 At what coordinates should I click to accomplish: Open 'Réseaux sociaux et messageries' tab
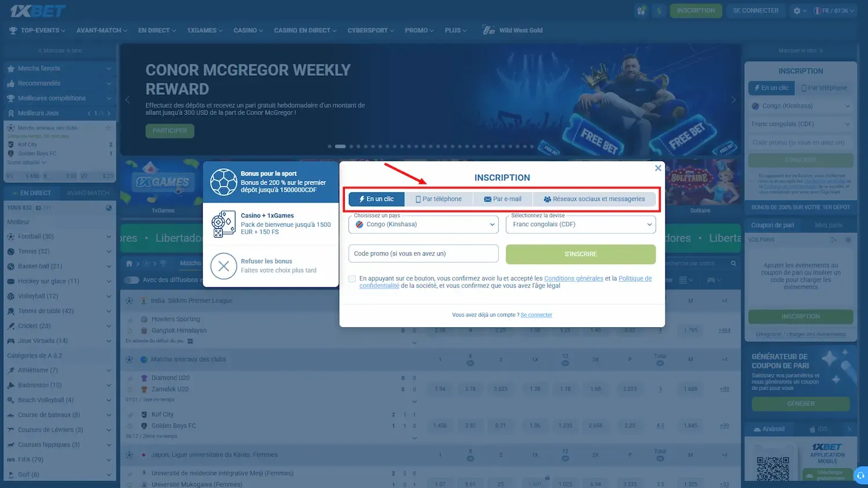(x=594, y=199)
